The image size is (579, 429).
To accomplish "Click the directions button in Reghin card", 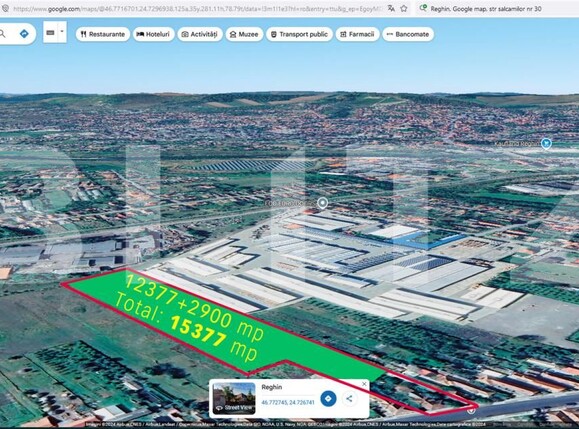I will [328, 399].
